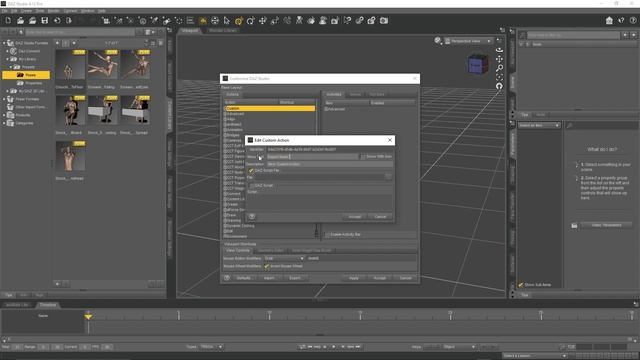Toggle the Invert Mouse Wheel checkbox
This screenshot has height=360, width=640.
(267, 266)
